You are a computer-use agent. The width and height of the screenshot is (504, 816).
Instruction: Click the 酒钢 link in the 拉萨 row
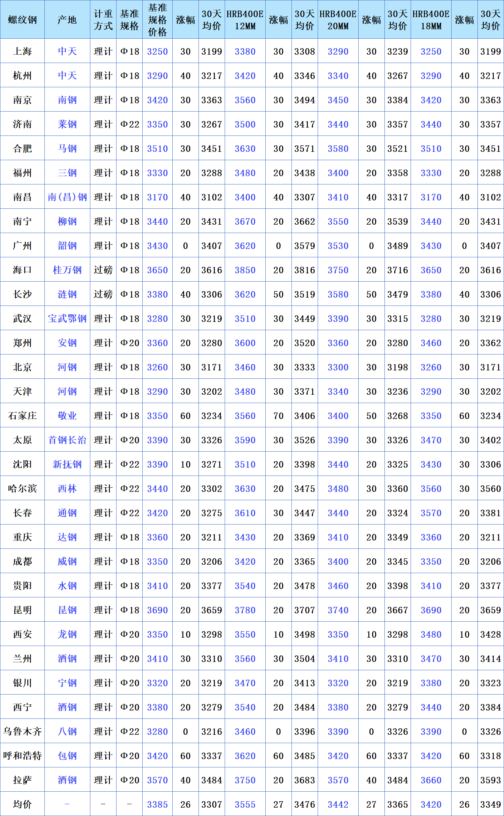[67, 780]
